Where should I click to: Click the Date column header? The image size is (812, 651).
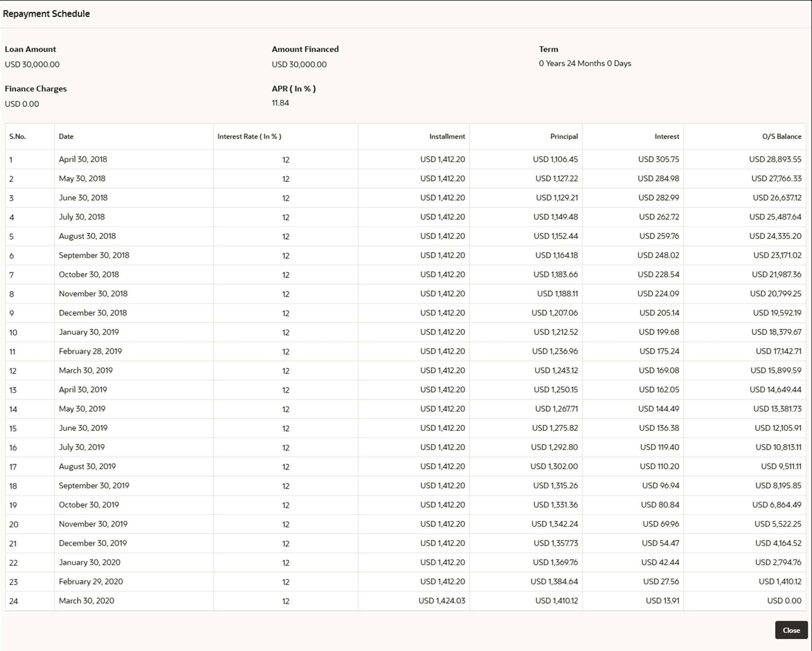click(66, 136)
